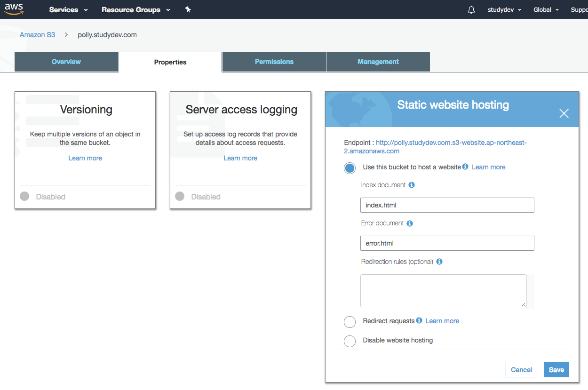Click Learn more beside Redirect requests

click(x=442, y=321)
